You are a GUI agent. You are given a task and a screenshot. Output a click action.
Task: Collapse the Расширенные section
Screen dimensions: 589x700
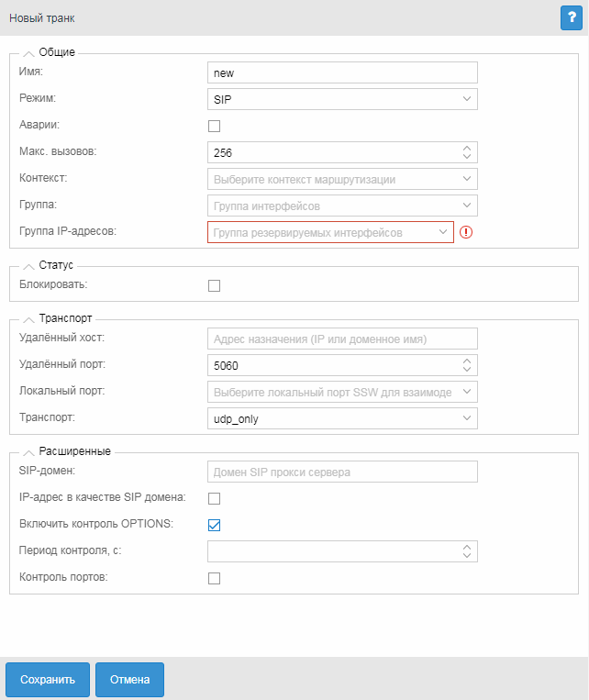(x=28, y=451)
